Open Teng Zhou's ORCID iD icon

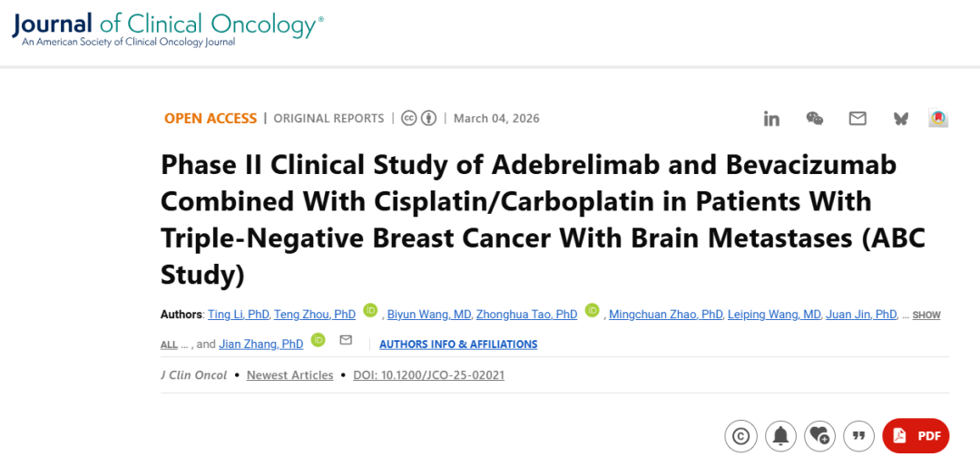tap(370, 310)
